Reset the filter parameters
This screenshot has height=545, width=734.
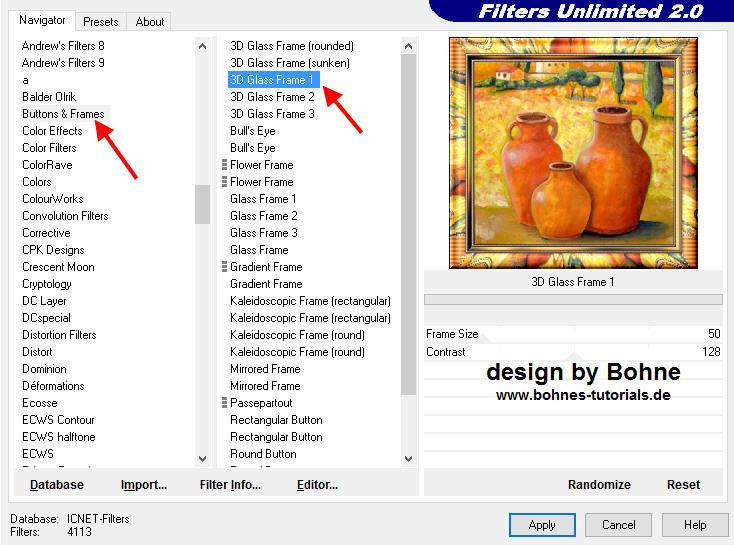pyautogui.click(x=683, y=484)
